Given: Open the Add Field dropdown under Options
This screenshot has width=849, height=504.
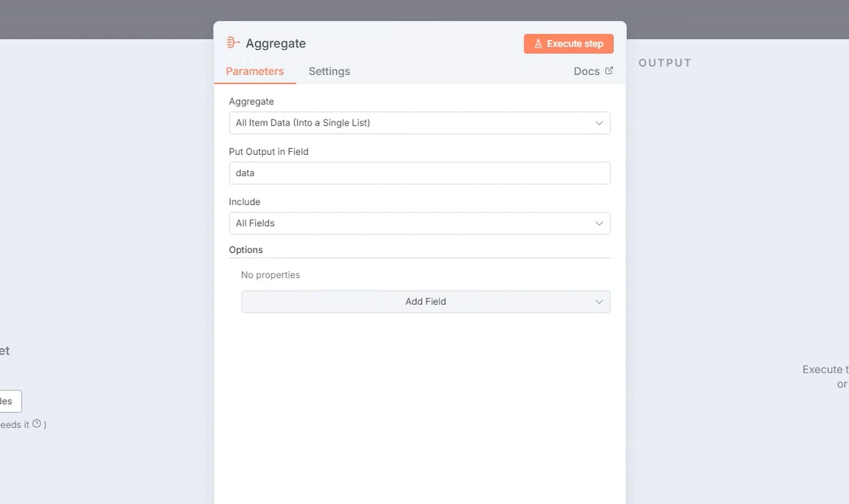Looking at the screenshot, I should (426, 302).
